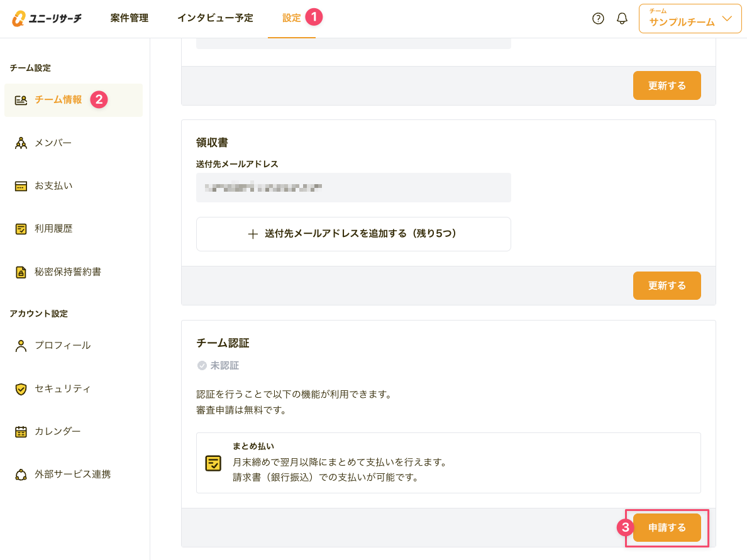This screenshot has width=747, height=560.
Task: Open 秘密保持誓約書 page
Action: pos(67,272)
